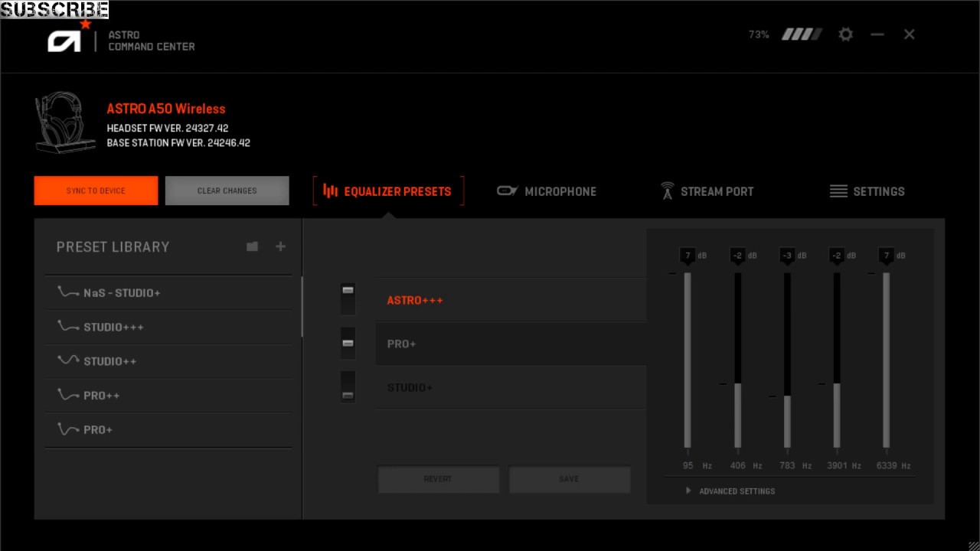
Task: Click curve icon beside STUDIO++
Action: point(68,360)
